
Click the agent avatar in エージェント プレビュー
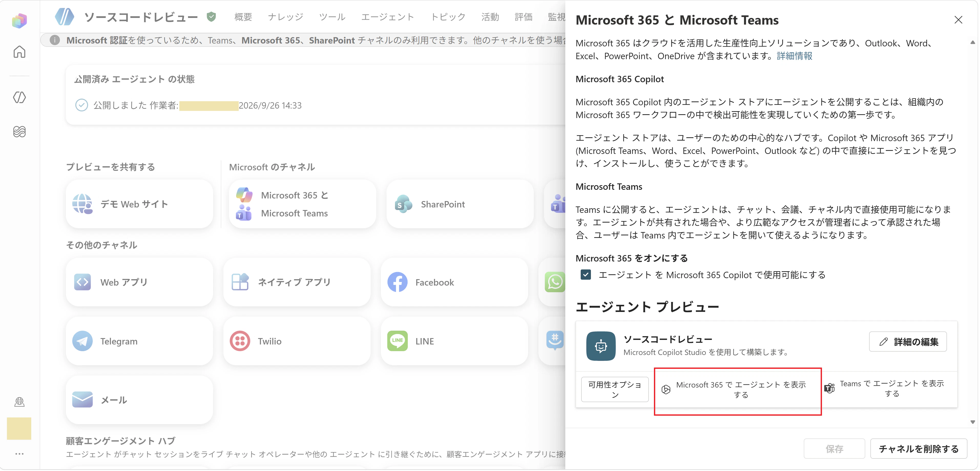pos(601,346)
